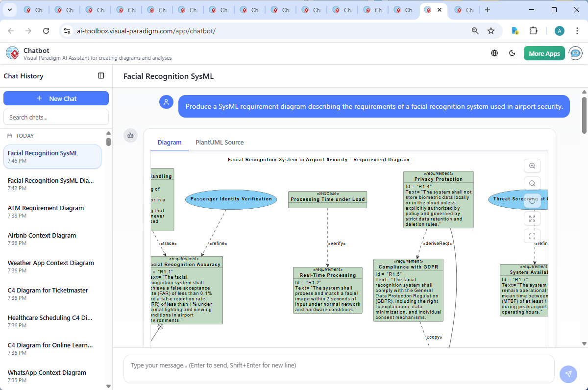Select the Diagram tab

[169, 142]
